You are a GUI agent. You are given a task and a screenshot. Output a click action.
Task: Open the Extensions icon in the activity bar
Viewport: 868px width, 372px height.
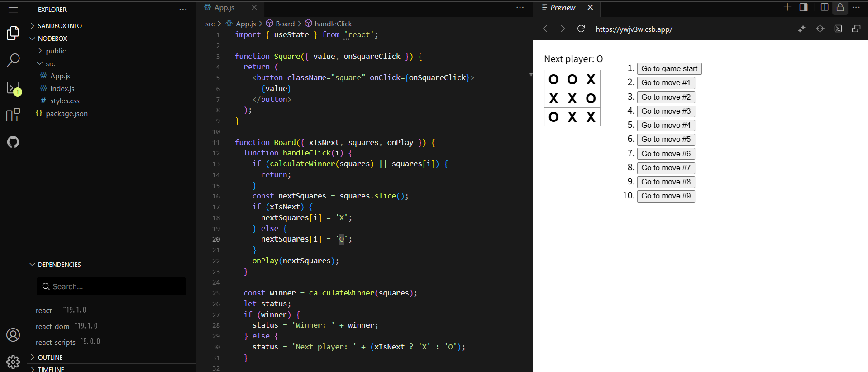[x=13, y=115]
